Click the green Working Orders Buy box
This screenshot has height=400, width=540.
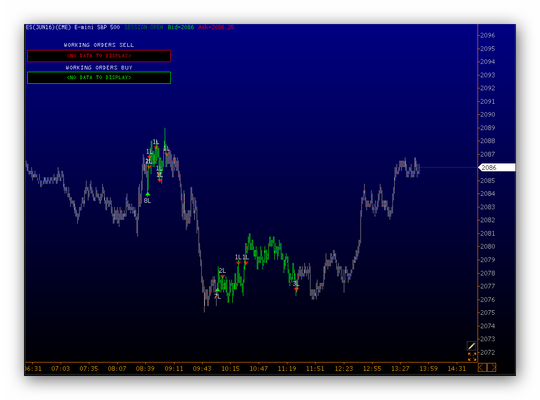pyautogui.click(x=99, y=78)
